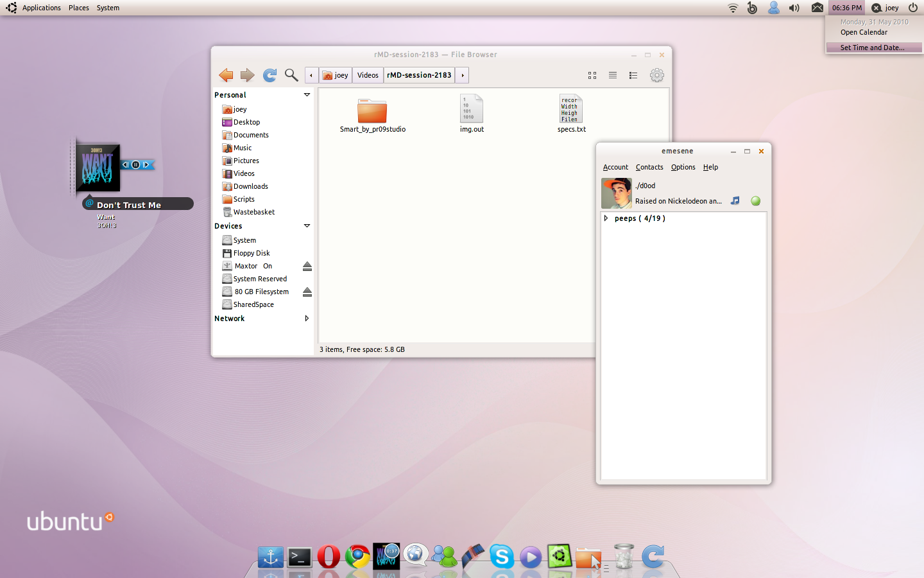
Task: Reload the folder with the refresh icon
Action: pos(270,75)
